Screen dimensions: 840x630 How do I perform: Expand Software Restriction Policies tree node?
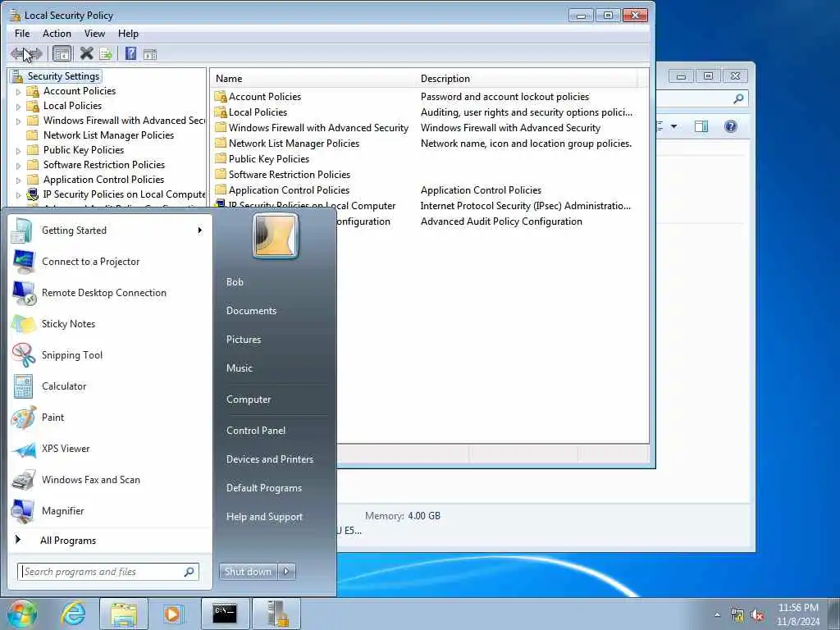coord(18,166)
